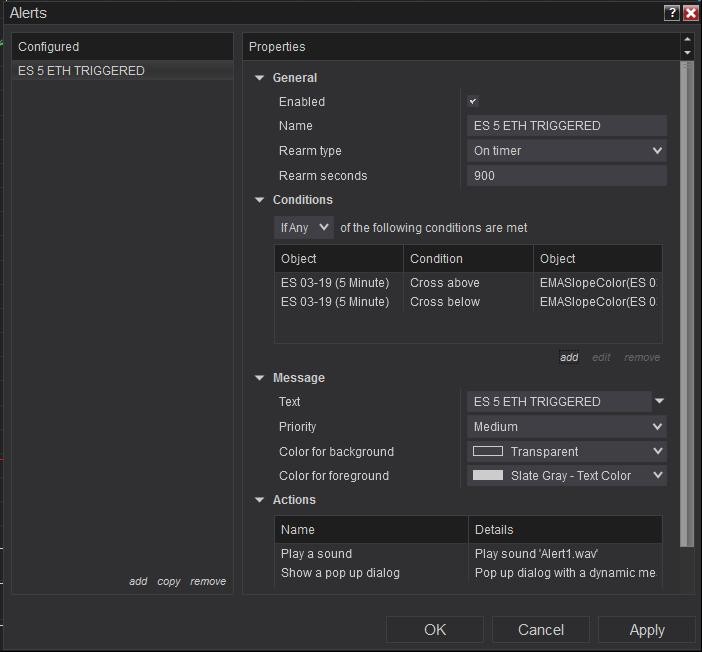
Task: Click edit link under conditions table
Action: tap(601, 357)
